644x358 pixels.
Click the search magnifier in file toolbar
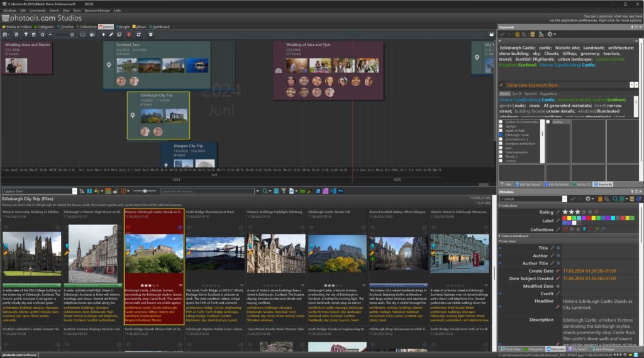[x=265, y=191]
